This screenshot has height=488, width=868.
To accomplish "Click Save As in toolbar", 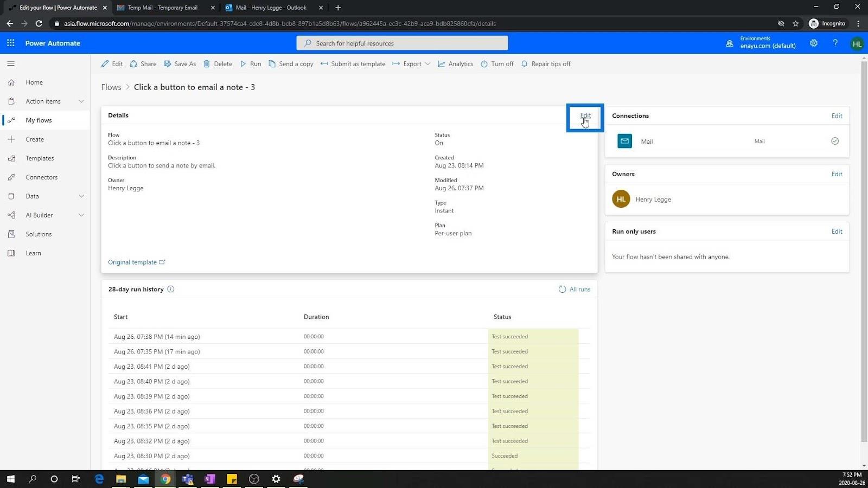I will click(x=180, y=64).
